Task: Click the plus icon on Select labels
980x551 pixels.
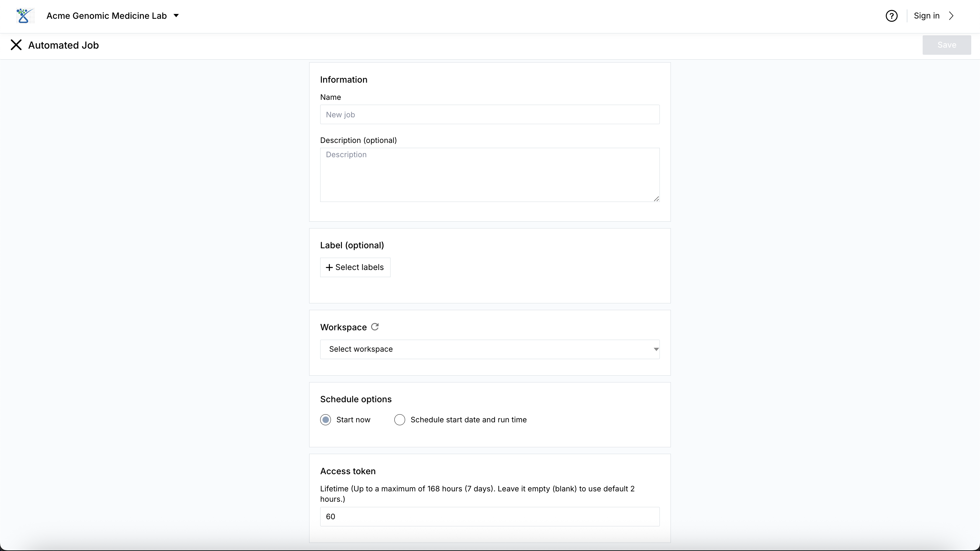Action: coord(329,267)
